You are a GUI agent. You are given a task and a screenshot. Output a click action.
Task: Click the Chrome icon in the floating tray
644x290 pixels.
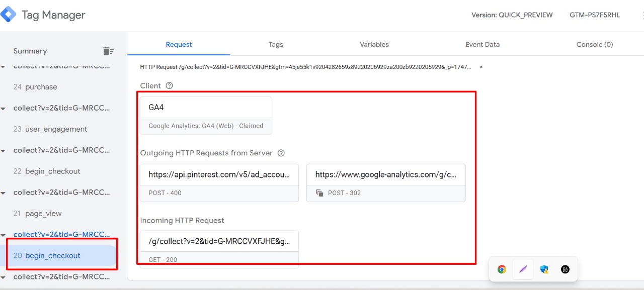tap(502, 269)
